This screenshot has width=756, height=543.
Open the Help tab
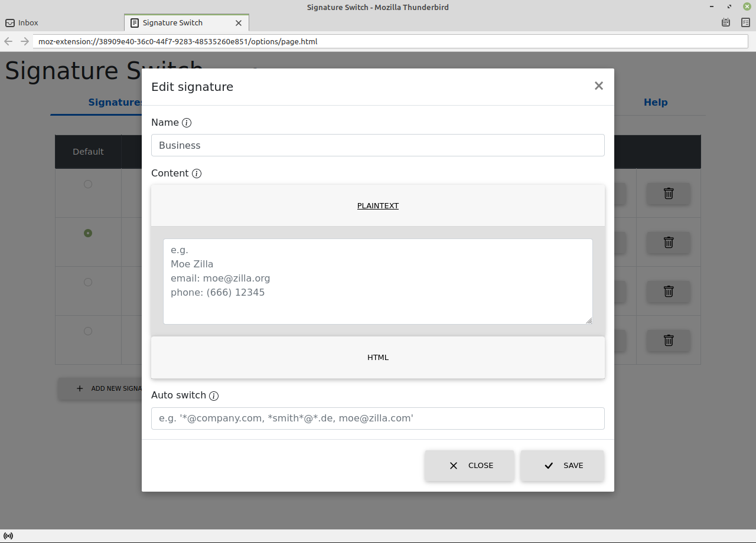(656, 102)
